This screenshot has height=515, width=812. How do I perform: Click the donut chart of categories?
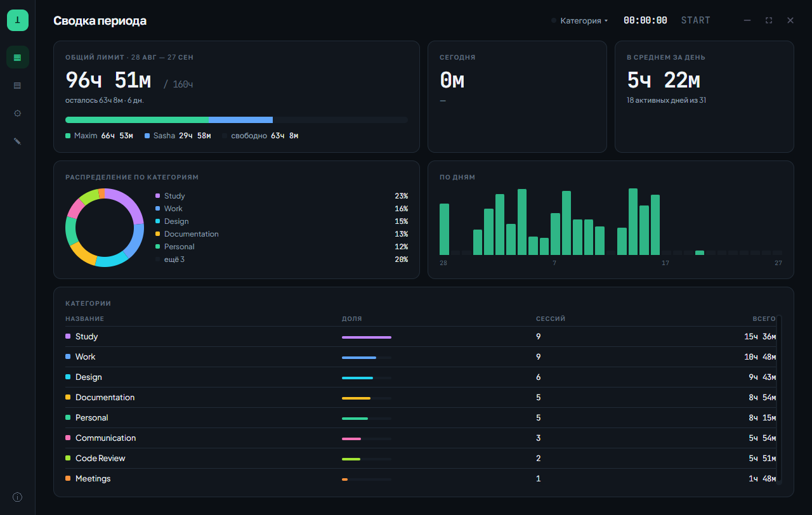[105, 228]
